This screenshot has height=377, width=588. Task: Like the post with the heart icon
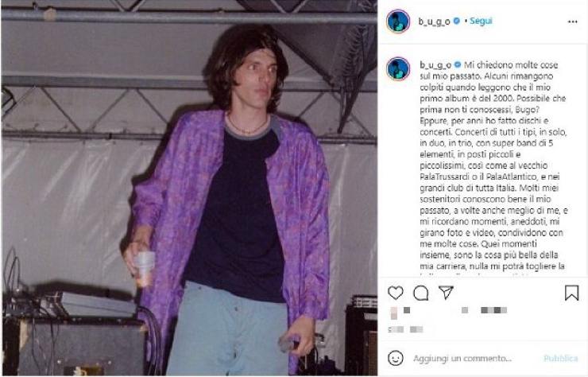[395, 293]
